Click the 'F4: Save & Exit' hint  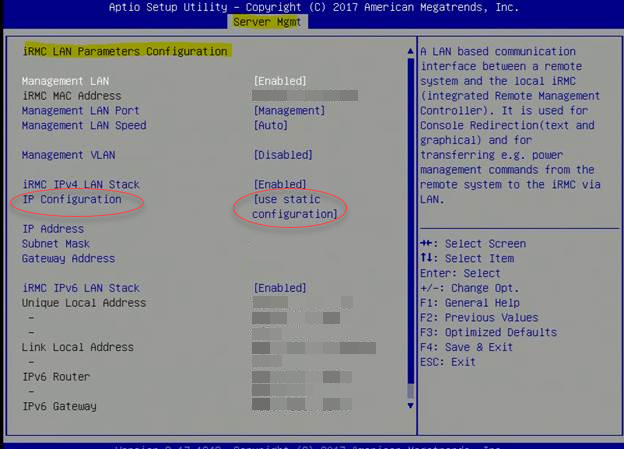467,347
